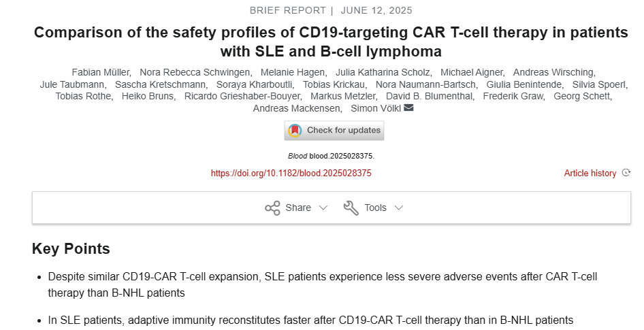Click the Share network icon
This screenshot has width=644, height=330.
click(272, 208)
